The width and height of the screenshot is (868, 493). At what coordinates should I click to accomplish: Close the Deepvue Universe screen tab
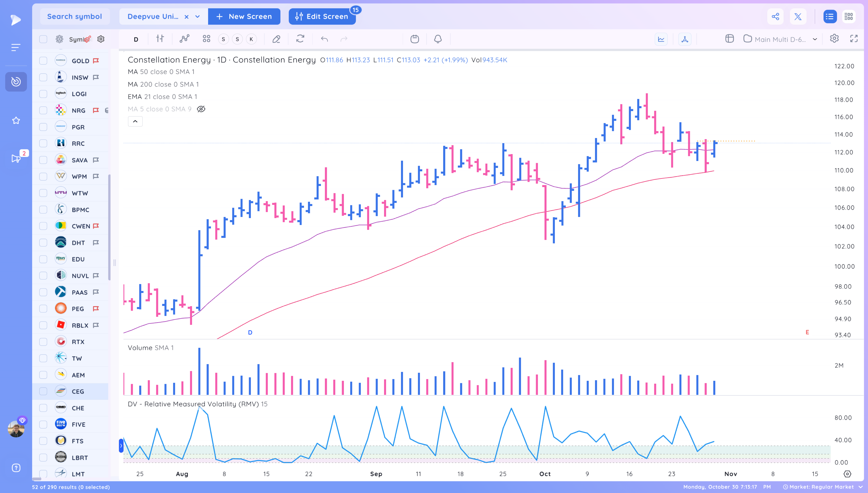pyautogui.click(x=187, y=16)
